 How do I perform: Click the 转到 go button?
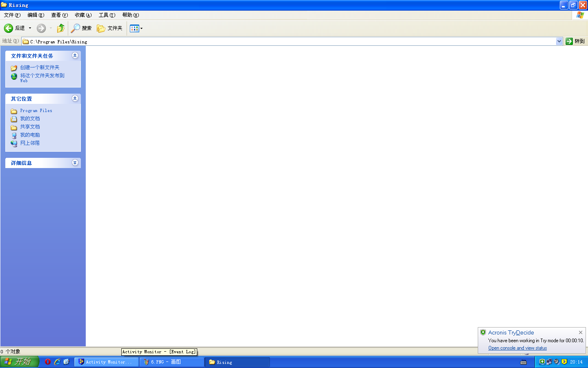pyautogui.click(x=575, y=41)
